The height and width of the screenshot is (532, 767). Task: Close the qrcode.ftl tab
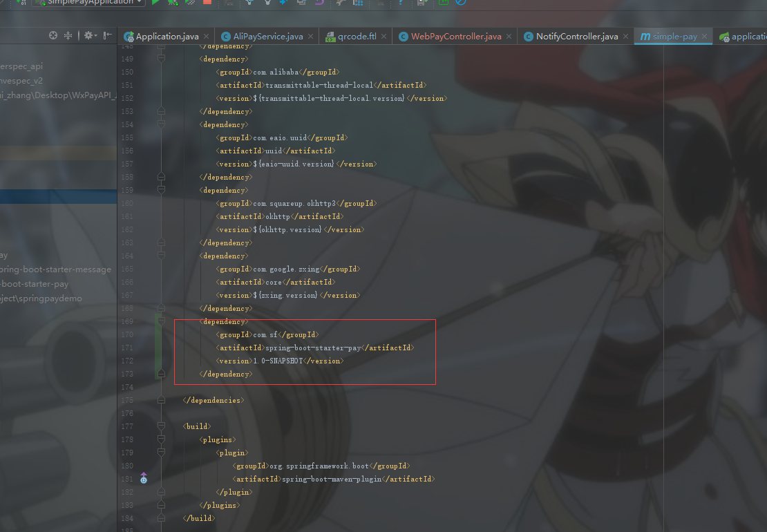point(384,36)
